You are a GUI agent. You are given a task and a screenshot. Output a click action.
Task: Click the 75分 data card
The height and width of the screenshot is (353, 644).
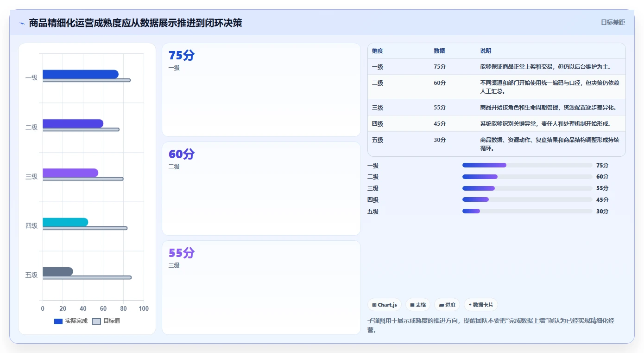pyautogui.click(x=261, y=90)
